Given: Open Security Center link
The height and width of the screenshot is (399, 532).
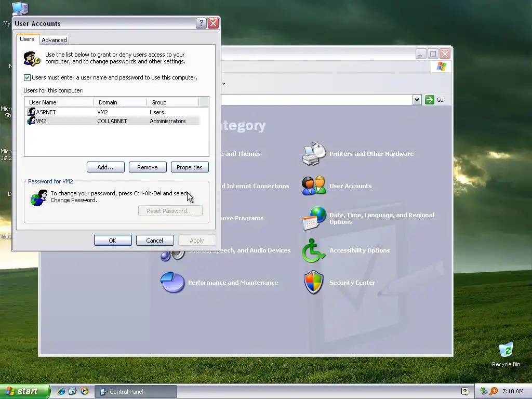Looking at the screenshot, I should coord(352,283).
